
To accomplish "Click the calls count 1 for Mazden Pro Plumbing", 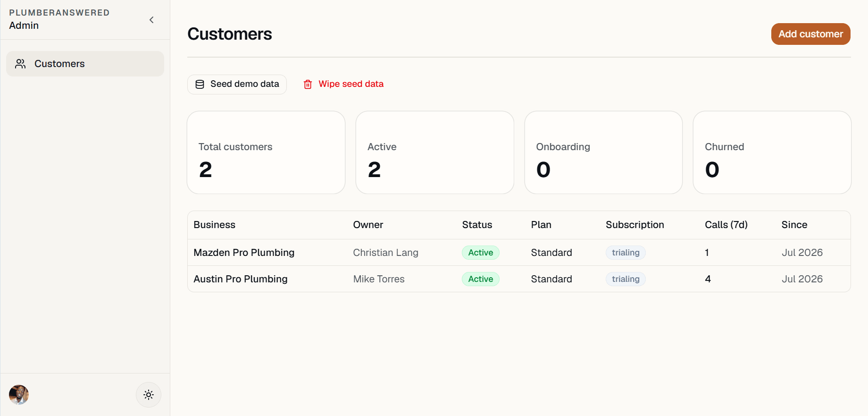I will tap(707, 253).
